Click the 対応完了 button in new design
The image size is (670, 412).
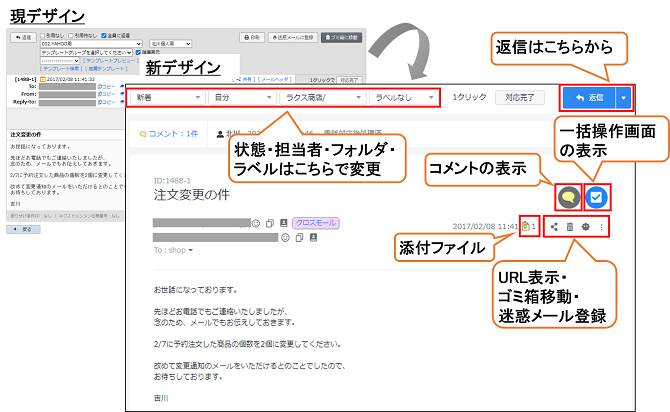520,97
